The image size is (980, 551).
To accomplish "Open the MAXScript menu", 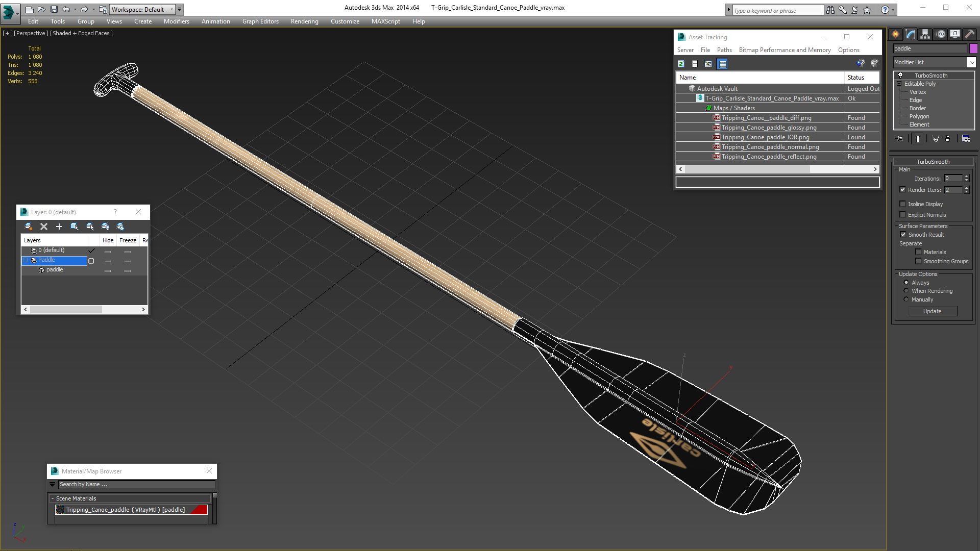I will (385, 21).
